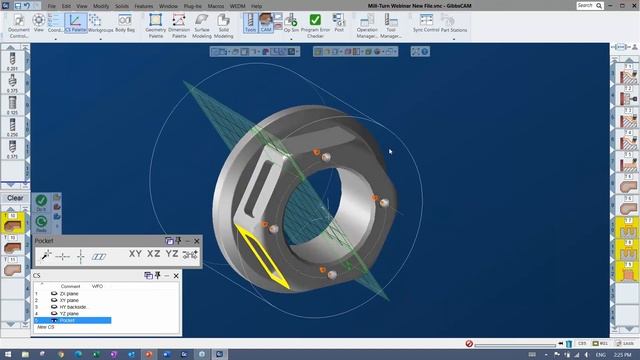Select the yellow highlighted process tile 10
The image size is (640, 360).
pos(13,223)
